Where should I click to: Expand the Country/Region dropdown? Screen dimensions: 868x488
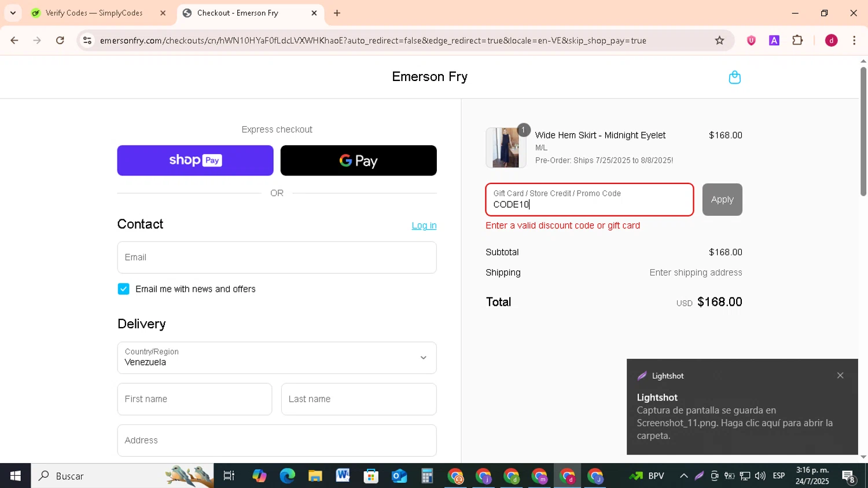tap(277, 358)
